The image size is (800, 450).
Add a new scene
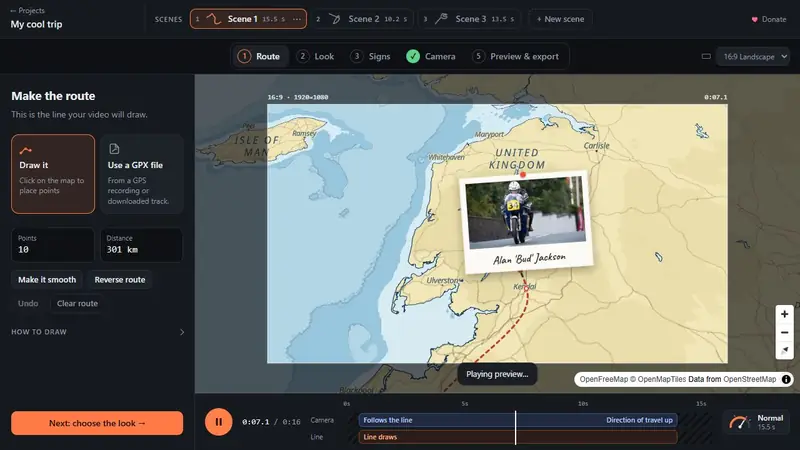click(560, 19)
